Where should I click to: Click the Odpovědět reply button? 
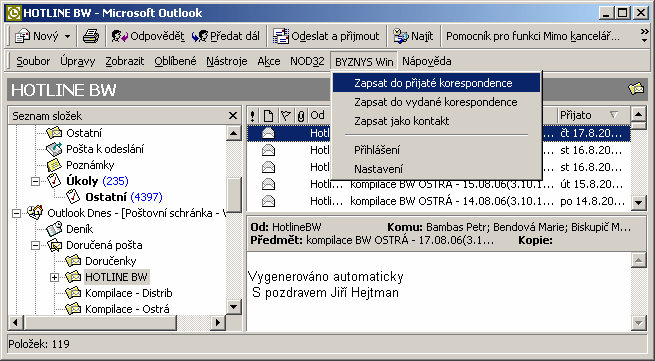pyautogui.click(x=147, y=37)
